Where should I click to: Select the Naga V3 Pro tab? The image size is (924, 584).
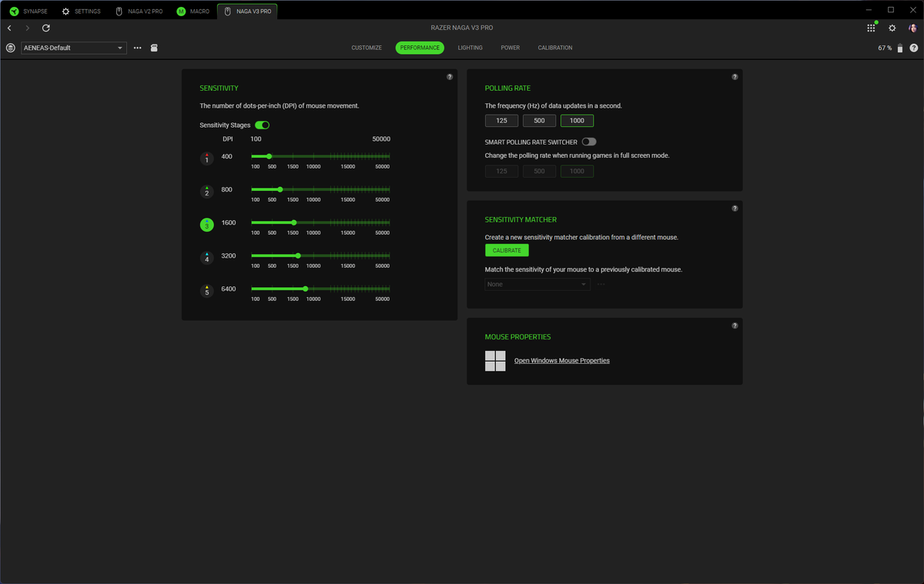(248, 12)
